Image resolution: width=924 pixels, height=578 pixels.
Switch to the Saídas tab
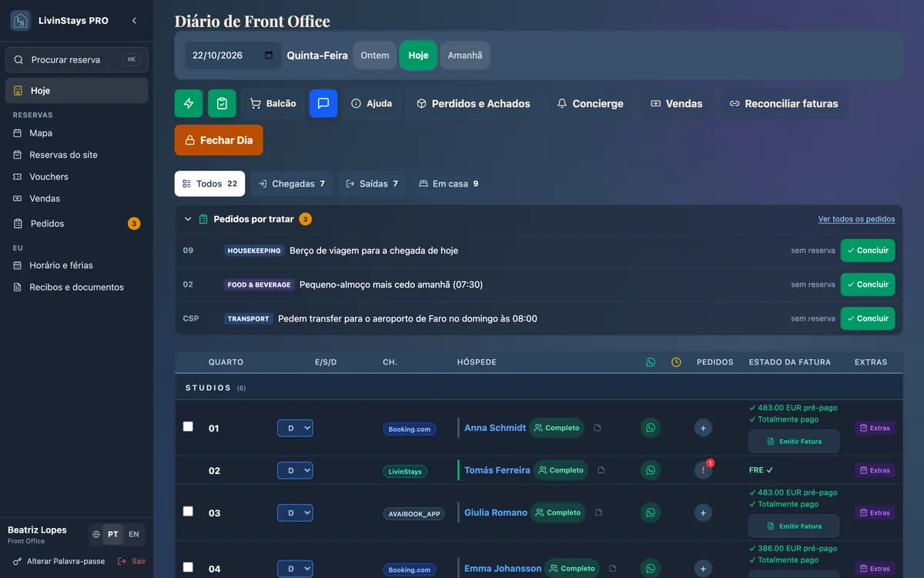(x=372, y=184)
